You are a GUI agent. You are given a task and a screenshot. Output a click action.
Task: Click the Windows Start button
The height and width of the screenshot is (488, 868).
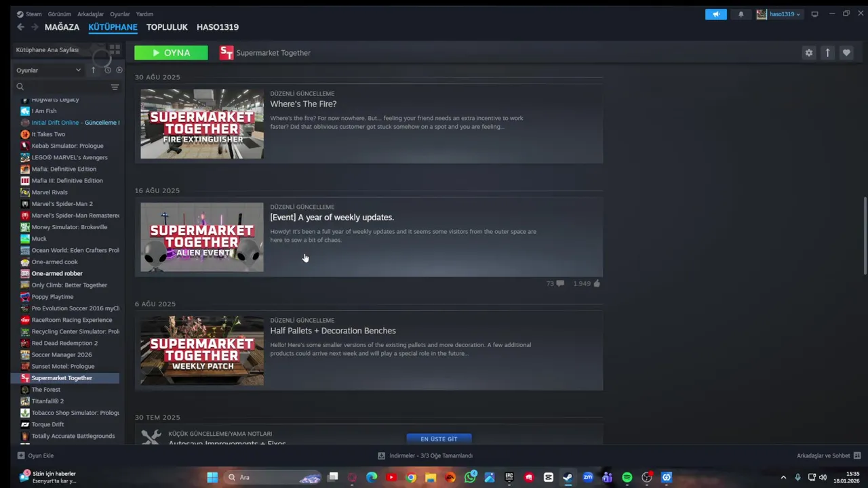[x=212, y=477]
